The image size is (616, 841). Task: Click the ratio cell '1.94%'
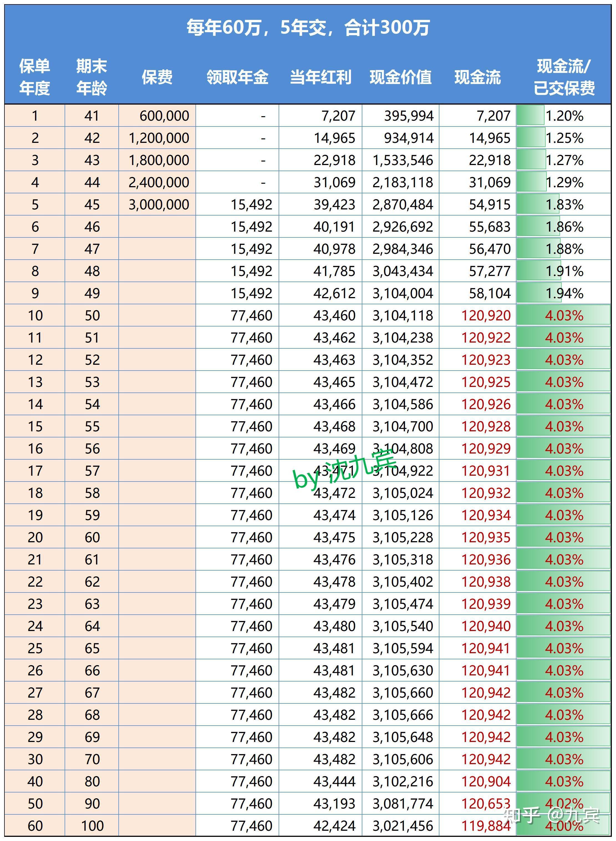pyautogui.click(x=564, y=293)
